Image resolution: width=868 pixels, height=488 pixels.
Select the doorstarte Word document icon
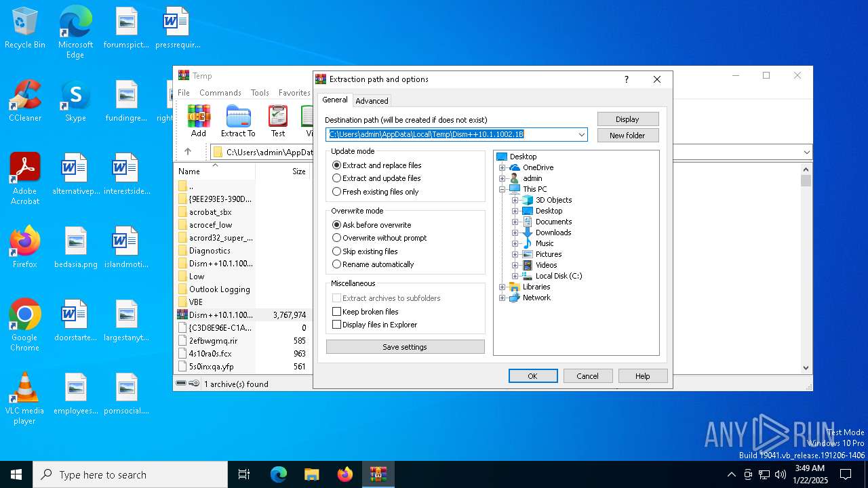coord(76,321)
